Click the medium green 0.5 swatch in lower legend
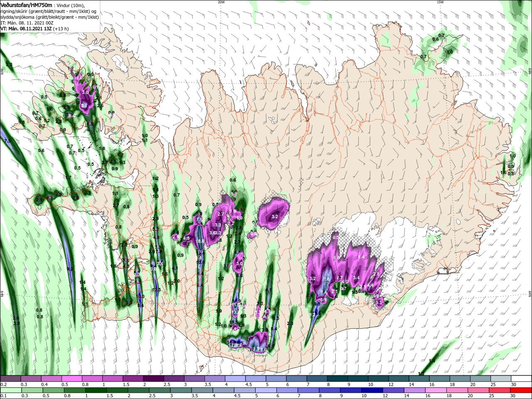The image size is (532, 399). (x=53, y=390)
